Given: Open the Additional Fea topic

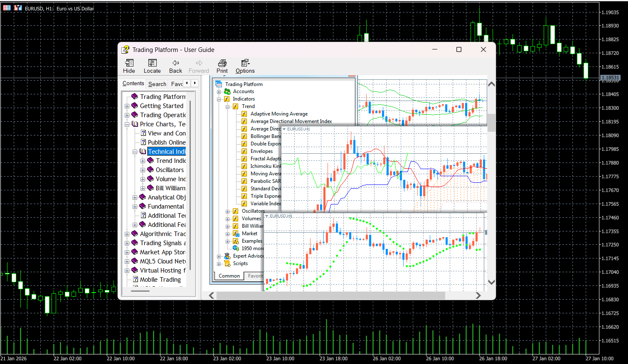Looking at the screenshot, I should pos(167,225).
